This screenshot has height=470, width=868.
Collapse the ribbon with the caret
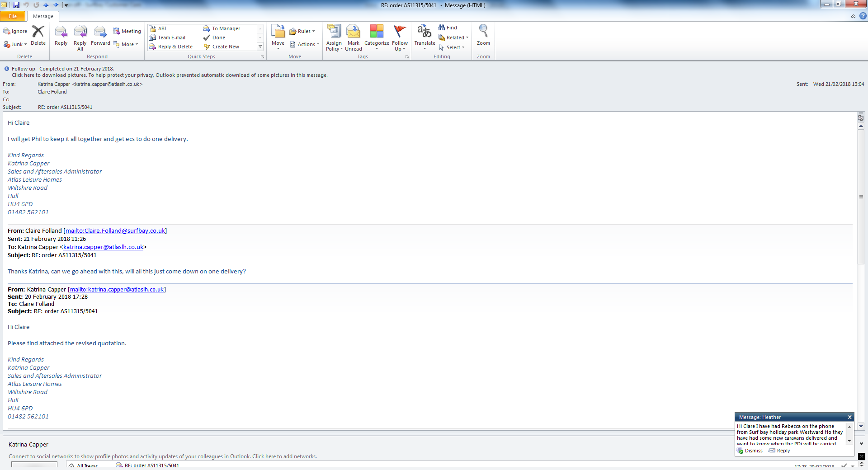point(853,16)
